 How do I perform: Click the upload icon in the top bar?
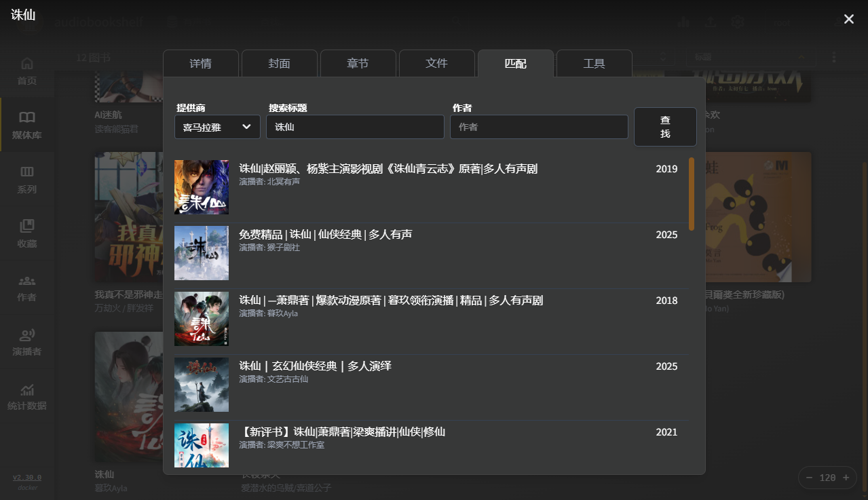tap(711, 22)
